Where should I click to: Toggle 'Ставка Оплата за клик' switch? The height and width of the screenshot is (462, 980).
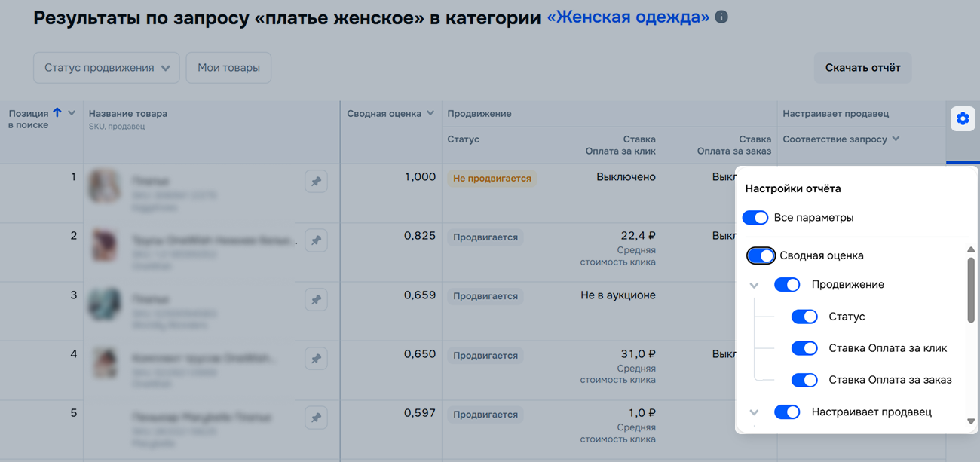[804, 348]
